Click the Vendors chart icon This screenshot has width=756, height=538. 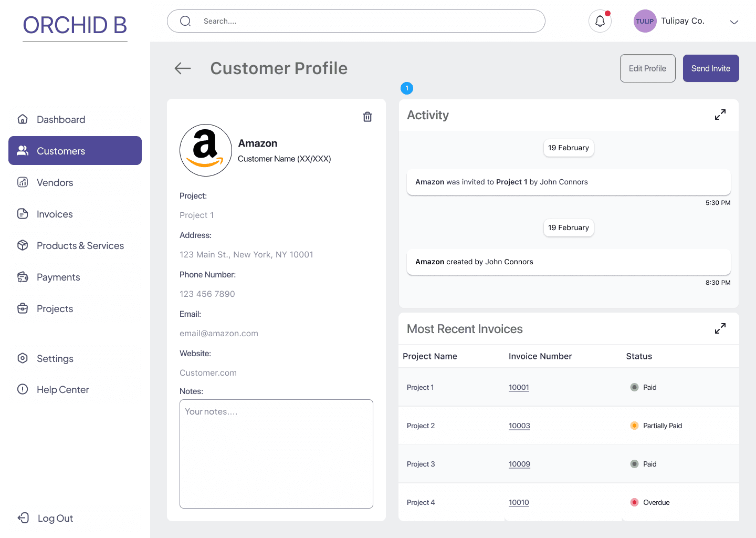pyautogui.click(x=23, y=182)
